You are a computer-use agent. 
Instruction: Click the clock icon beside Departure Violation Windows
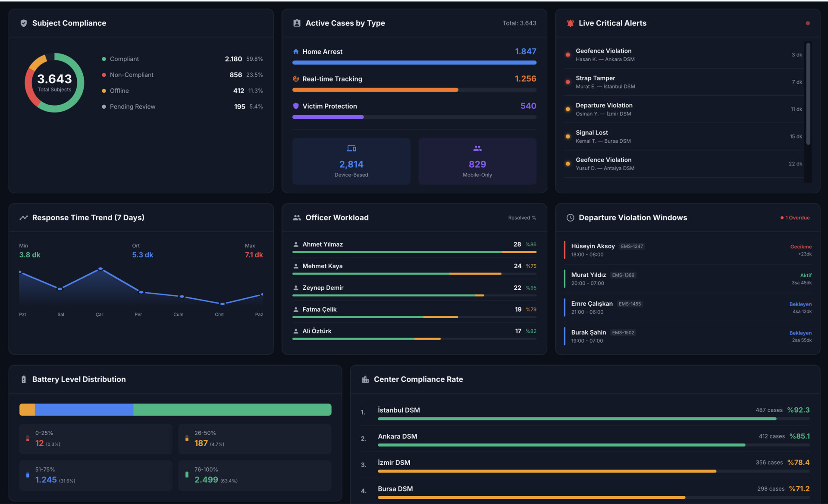570,218
